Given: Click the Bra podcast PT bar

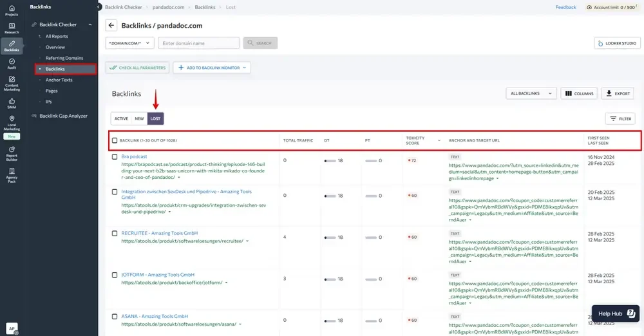Looking at the screenshot, I should [371, 161].
